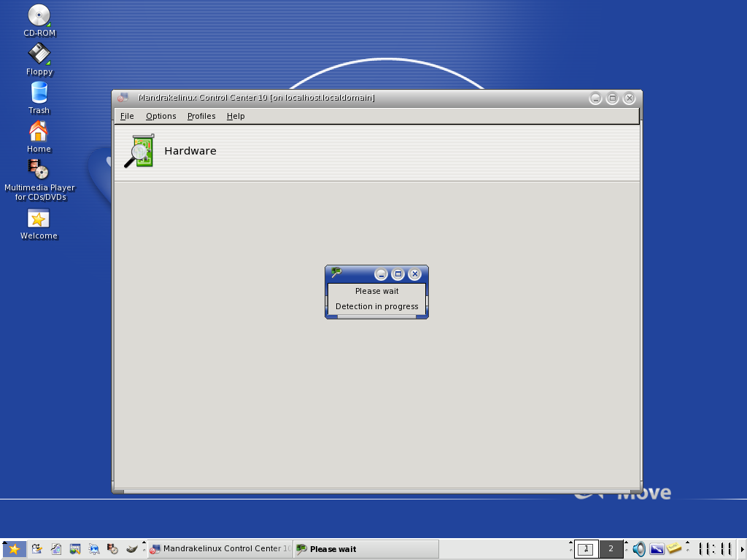Image resolution: width=747 pixels, height=560 pixels.
Task: Open the Options menu
Action: pos(161,116)
